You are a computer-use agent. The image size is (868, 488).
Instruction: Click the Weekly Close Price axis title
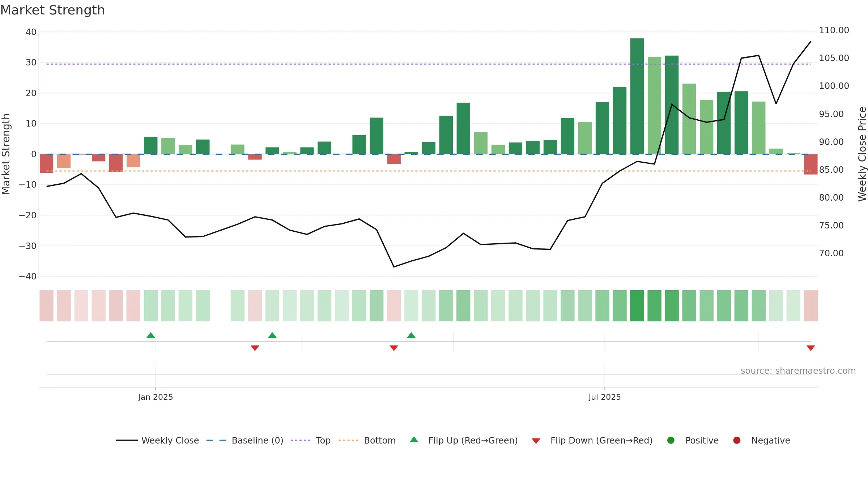pyautogui.click(x=862, y=154)
